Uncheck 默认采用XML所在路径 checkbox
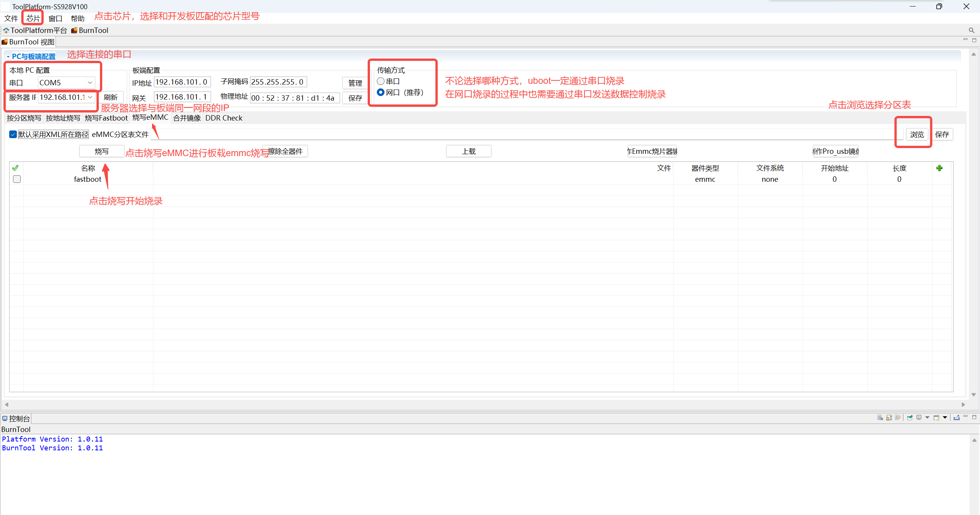Image resolution: width=980 pixels, height=515 pixels. (13, 134)
